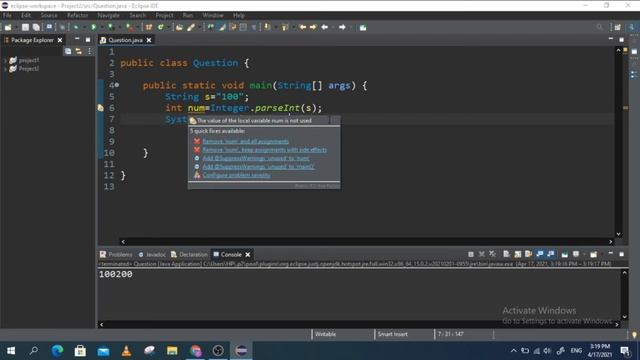Screen dimensions: 640x360
Task: Click the console Scroll Lock icon
Action: [518, 254]
